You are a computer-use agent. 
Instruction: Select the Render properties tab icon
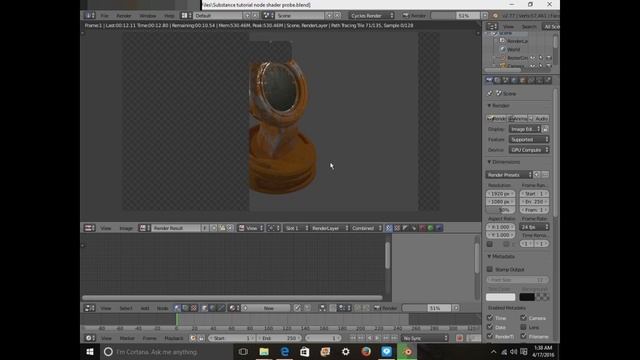tap(489, 80)
